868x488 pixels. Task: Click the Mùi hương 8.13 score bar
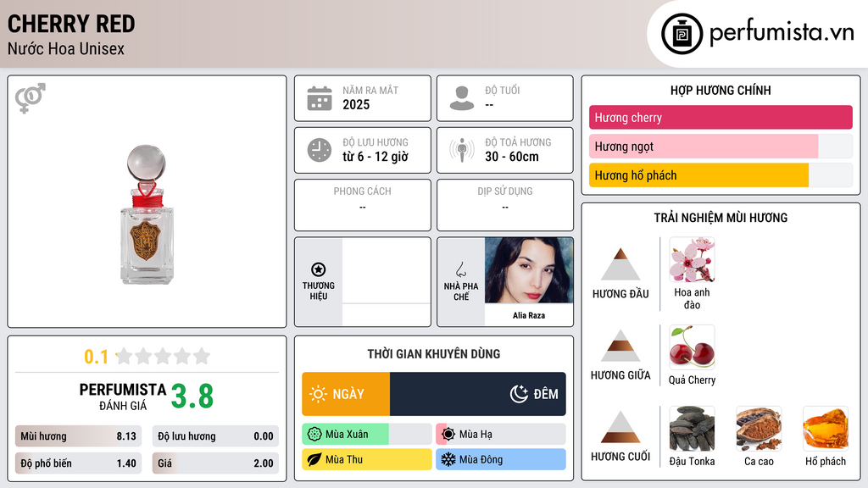(78, 436)
